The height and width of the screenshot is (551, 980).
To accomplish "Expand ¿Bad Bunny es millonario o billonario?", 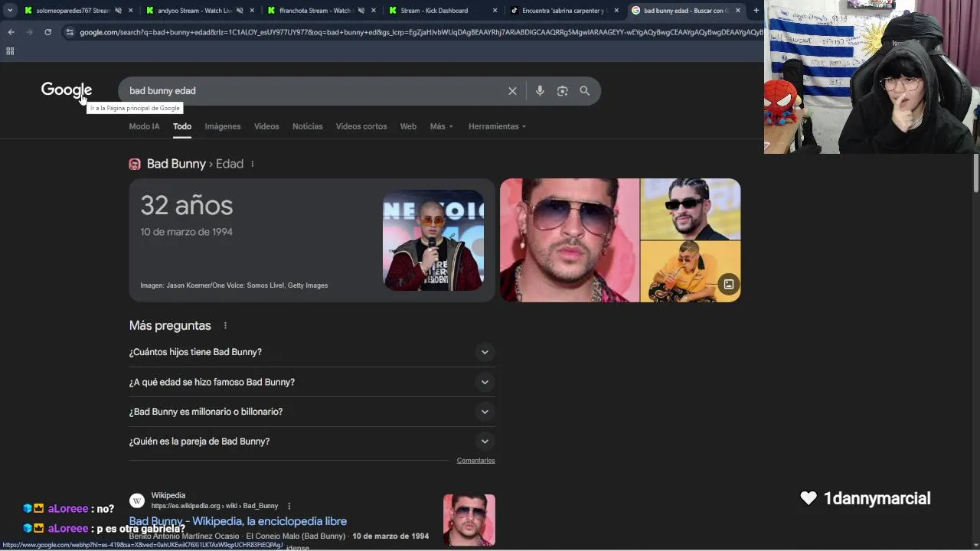I will pyautogui.click(x=312, y=412).
